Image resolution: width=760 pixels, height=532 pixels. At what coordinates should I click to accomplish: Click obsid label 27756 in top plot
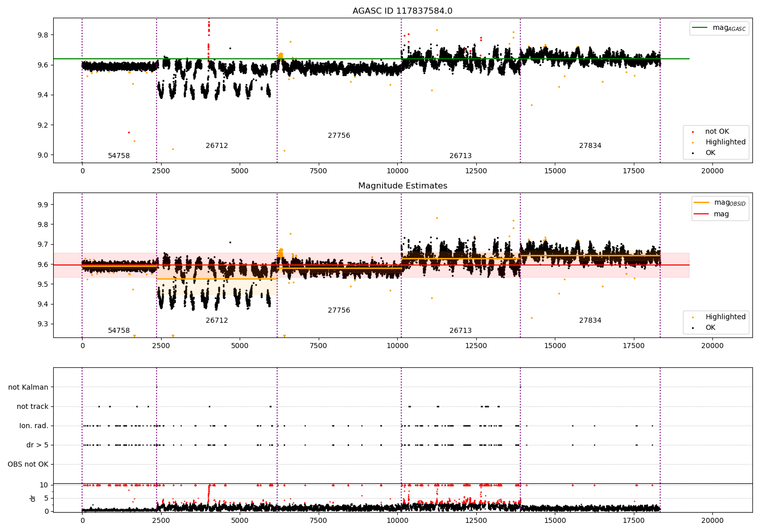[339, 136]
